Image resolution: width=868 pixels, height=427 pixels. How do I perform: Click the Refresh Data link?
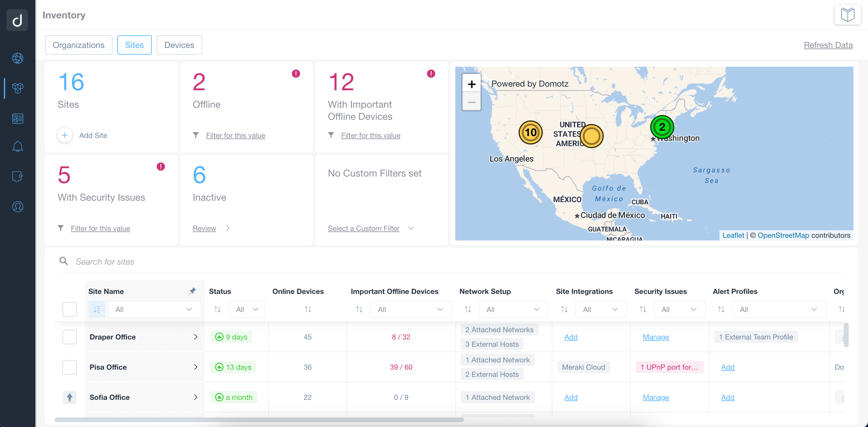pyautogui.click(x=828, y=45)
